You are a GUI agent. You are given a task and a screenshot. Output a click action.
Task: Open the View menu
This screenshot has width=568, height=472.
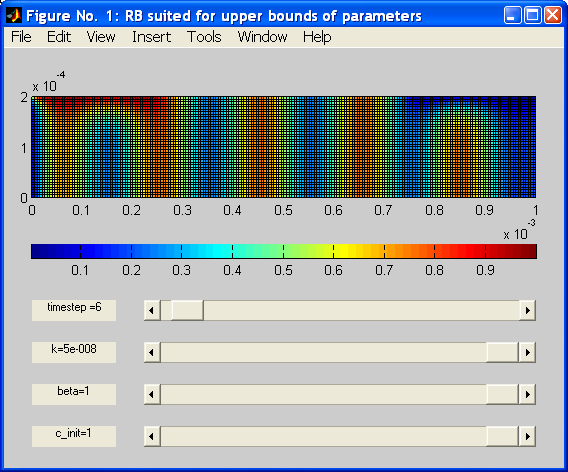[101, 37]
